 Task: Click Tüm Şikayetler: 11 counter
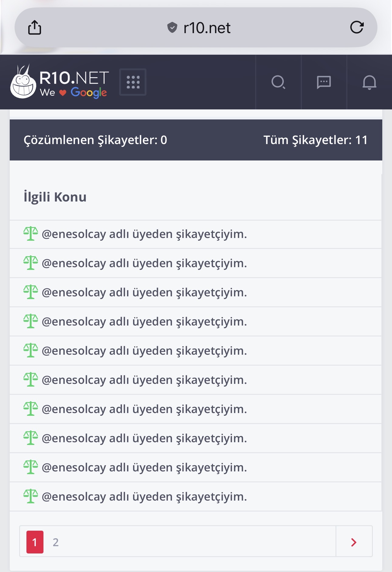pos(315,140)
